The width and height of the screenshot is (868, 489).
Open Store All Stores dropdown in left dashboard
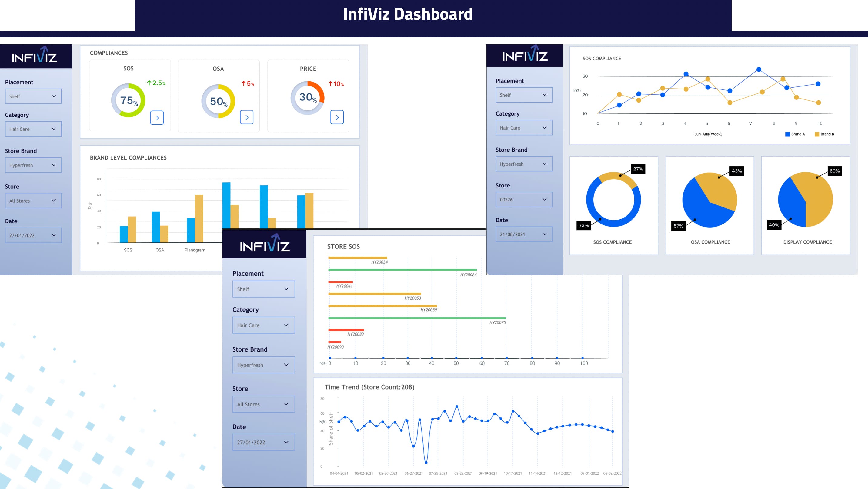point(33,201)
